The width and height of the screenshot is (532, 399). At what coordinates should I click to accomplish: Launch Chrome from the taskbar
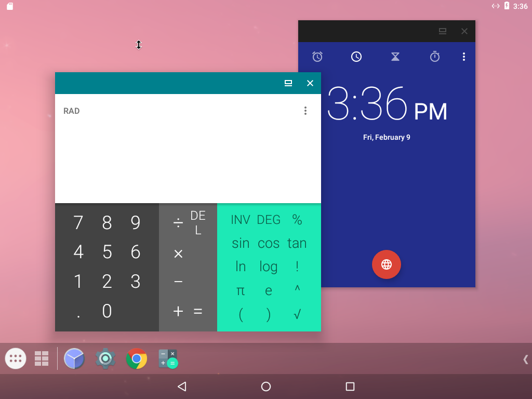[x=137, y=358]
